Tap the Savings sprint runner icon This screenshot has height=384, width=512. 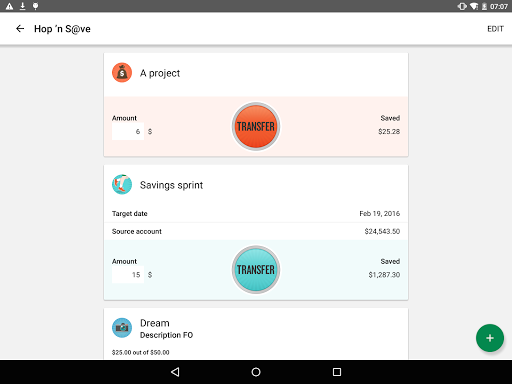click(122, 184)
